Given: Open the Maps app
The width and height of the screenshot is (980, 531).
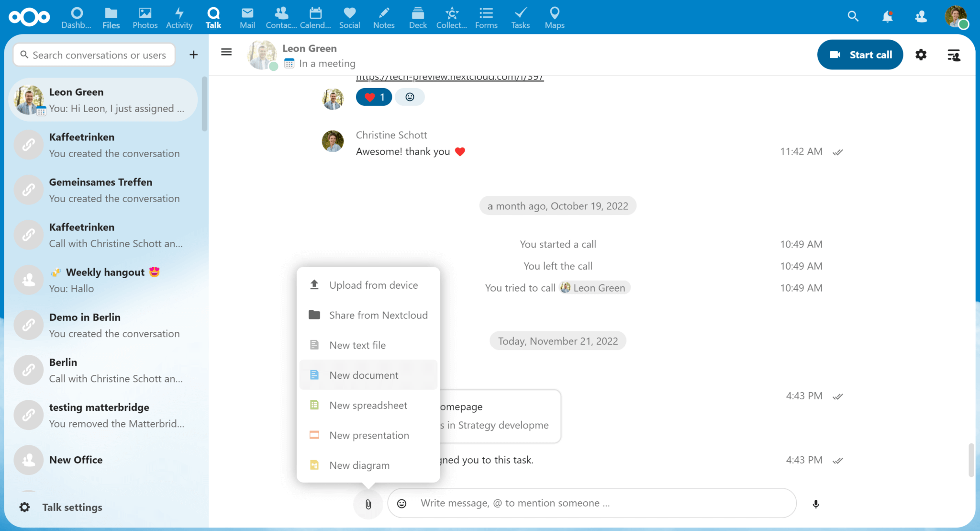Looking at the screenshot, I should (x=554, y=18).
